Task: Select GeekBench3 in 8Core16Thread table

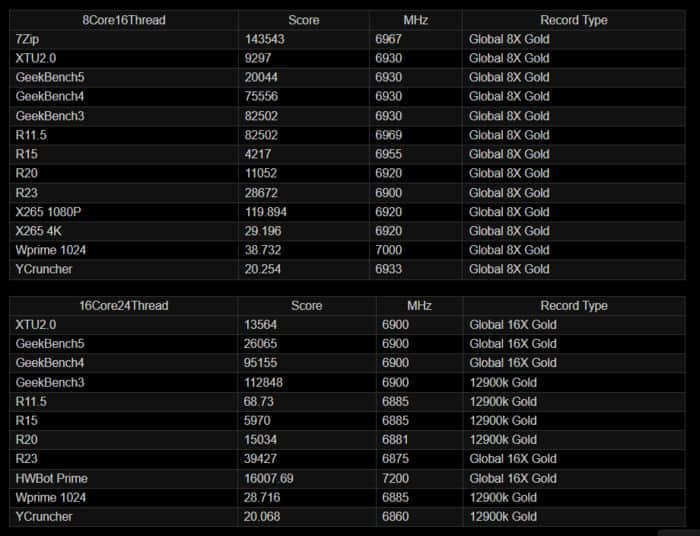Action: (50, 116)
